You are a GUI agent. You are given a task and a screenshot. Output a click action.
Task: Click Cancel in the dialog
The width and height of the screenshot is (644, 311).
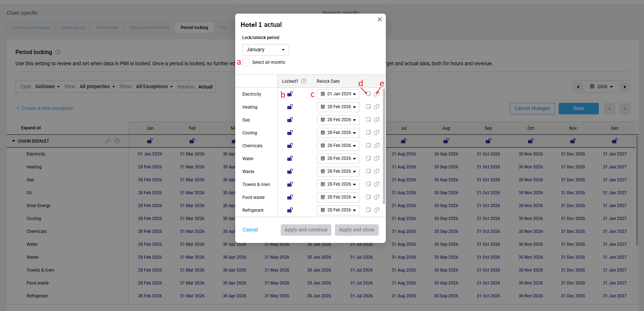pos(250,230)
